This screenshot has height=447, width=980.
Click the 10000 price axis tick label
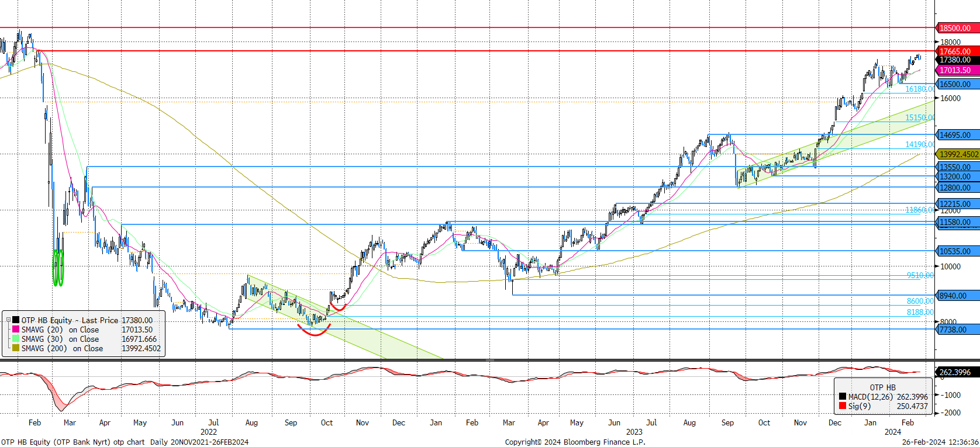point(950,266)
